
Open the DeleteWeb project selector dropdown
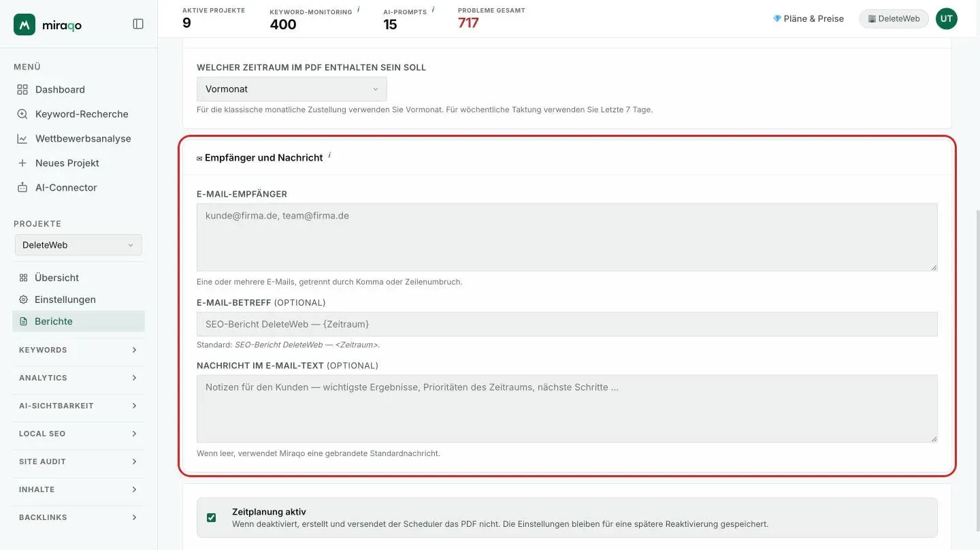coord(78,245)
